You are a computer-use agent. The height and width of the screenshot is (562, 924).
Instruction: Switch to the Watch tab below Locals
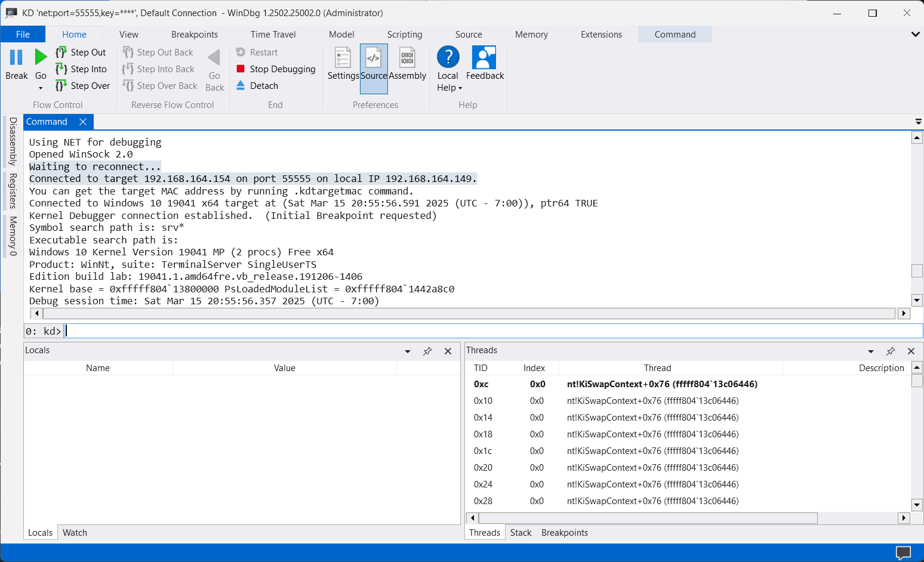[x=75, y=532]
